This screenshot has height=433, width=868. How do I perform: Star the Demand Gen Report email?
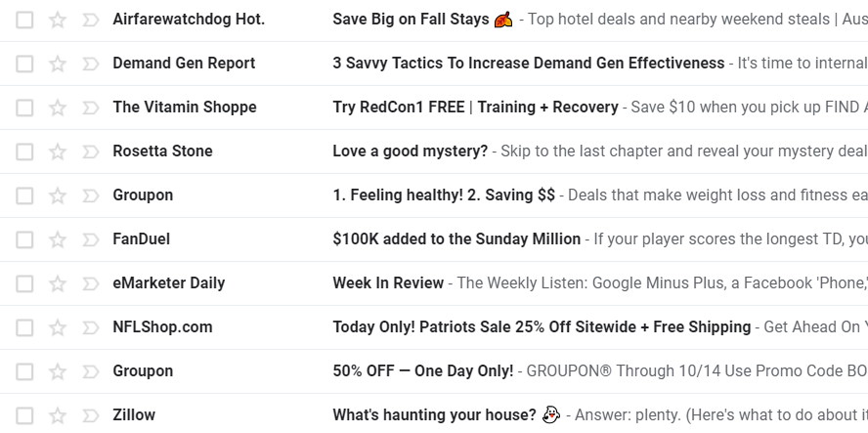58,64
